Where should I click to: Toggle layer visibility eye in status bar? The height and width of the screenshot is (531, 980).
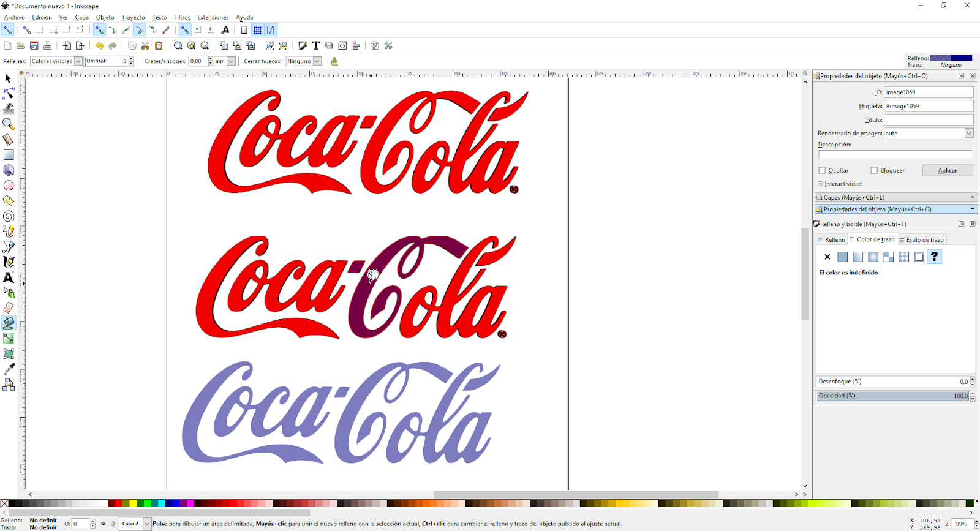[104, 524]
